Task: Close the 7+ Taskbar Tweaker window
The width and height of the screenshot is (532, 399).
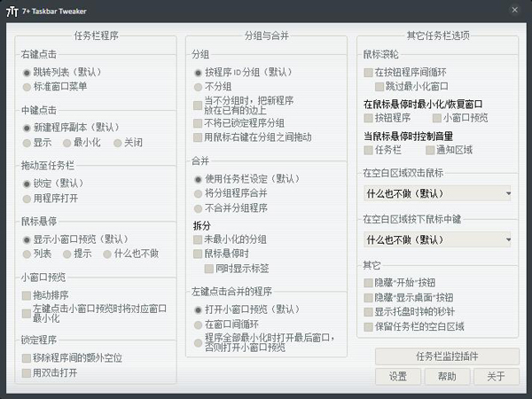Action: pyautogui.click(x=514, y=10)
